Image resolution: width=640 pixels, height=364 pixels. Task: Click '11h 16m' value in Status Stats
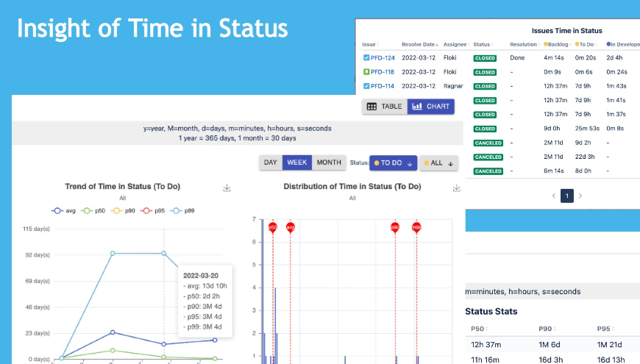click(x=485, y=360)
